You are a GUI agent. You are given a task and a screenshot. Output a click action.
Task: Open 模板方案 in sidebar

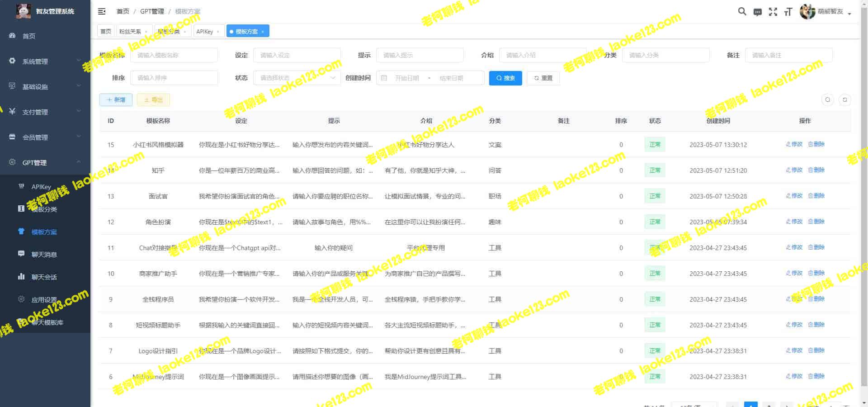pyautogui.click(x=44, y=232)
